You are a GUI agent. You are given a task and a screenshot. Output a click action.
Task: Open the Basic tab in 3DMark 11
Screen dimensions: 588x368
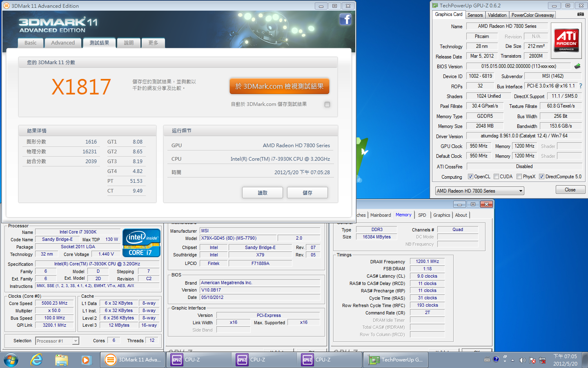pyautogui.click(x=30, y=43)
